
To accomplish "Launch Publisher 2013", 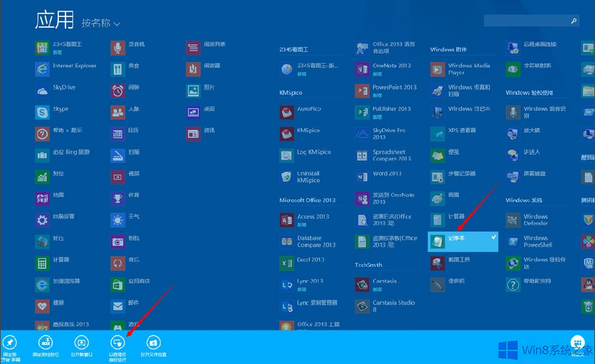I will pos(383,112).
